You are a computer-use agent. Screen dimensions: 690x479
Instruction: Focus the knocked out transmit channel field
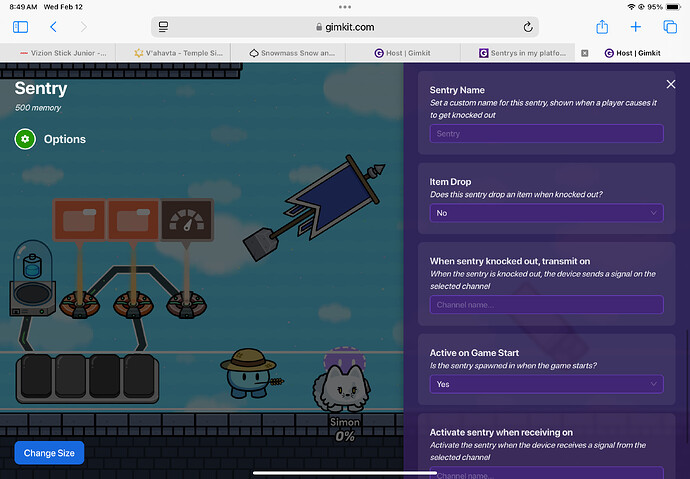pos(546,304)
